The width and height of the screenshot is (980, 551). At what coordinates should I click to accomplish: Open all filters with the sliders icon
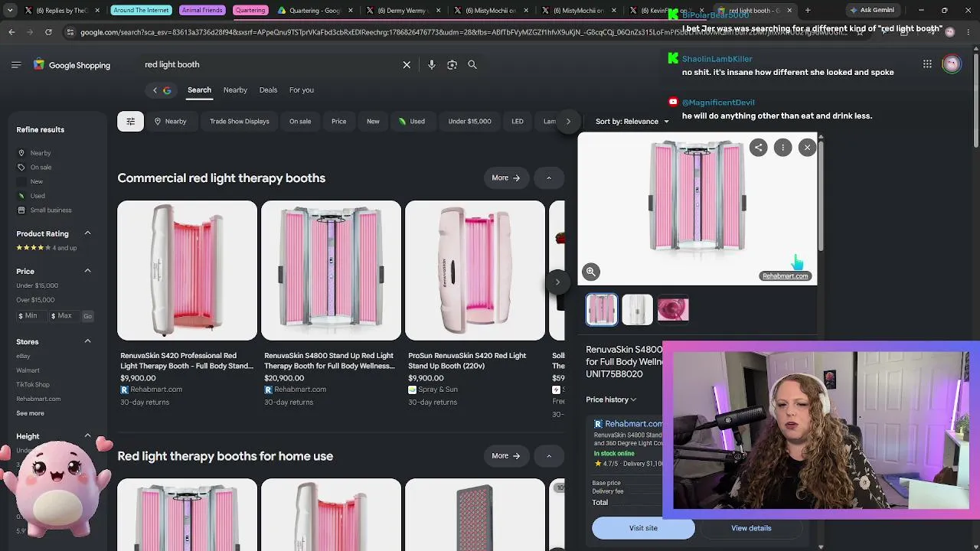[130, 121]
